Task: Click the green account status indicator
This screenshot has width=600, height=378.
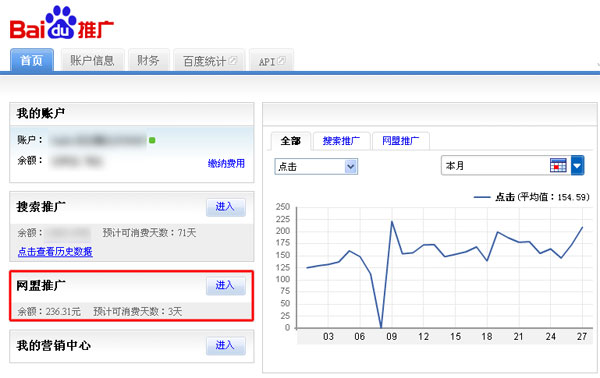Action: (152, 140)
